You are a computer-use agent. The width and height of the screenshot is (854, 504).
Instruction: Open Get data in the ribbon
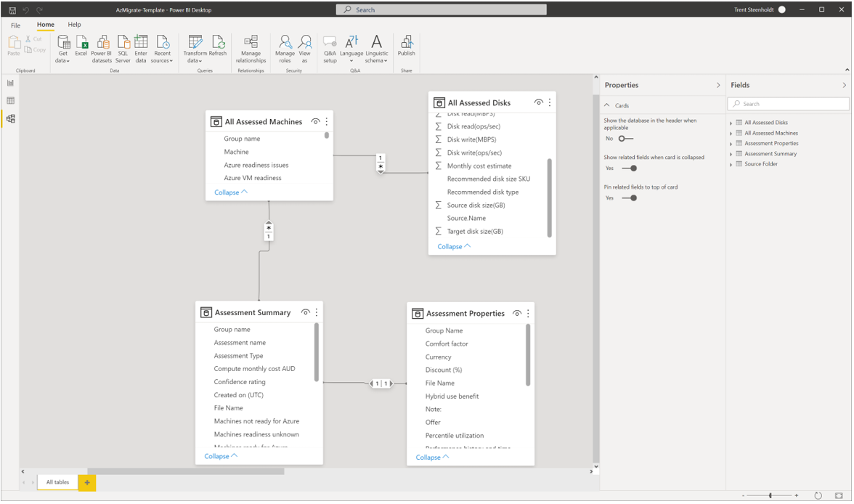point(63,49)
